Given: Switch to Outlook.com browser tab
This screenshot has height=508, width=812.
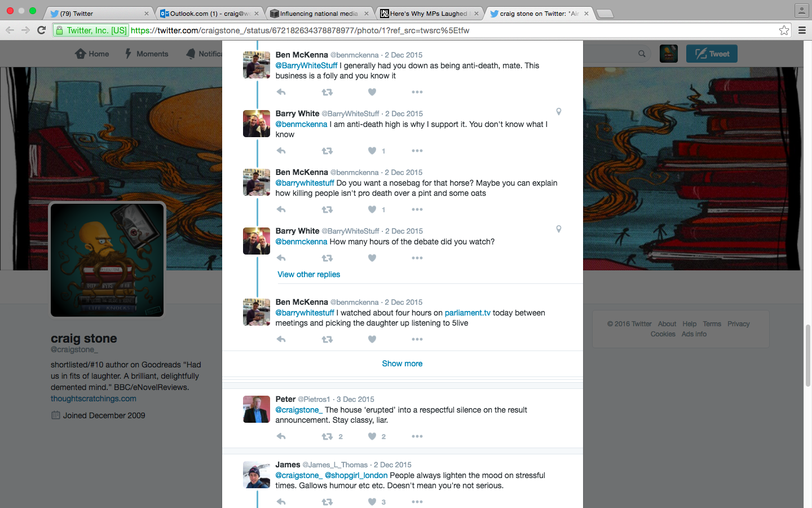Looking at the screenshot, I should point(210,13).
